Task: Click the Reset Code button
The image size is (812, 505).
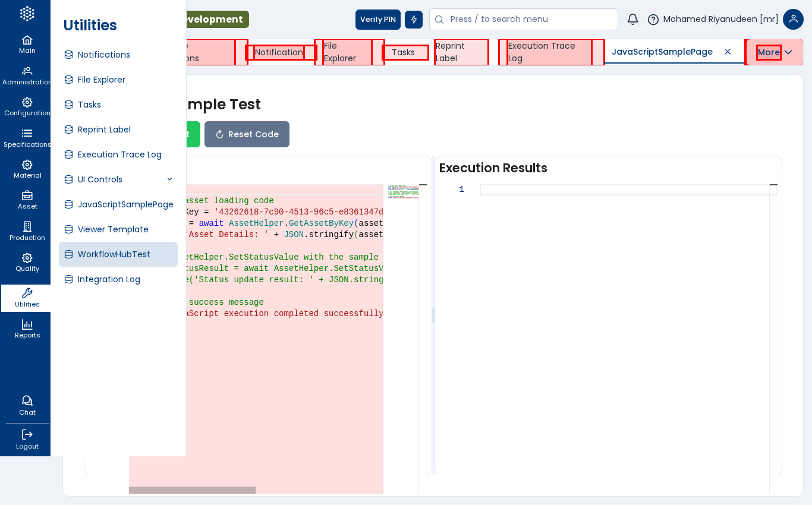Action: [247, 134]
